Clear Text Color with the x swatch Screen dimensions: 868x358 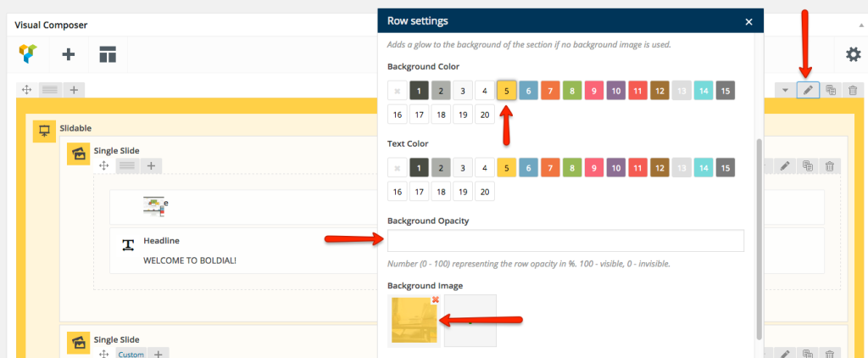[398, 167]
